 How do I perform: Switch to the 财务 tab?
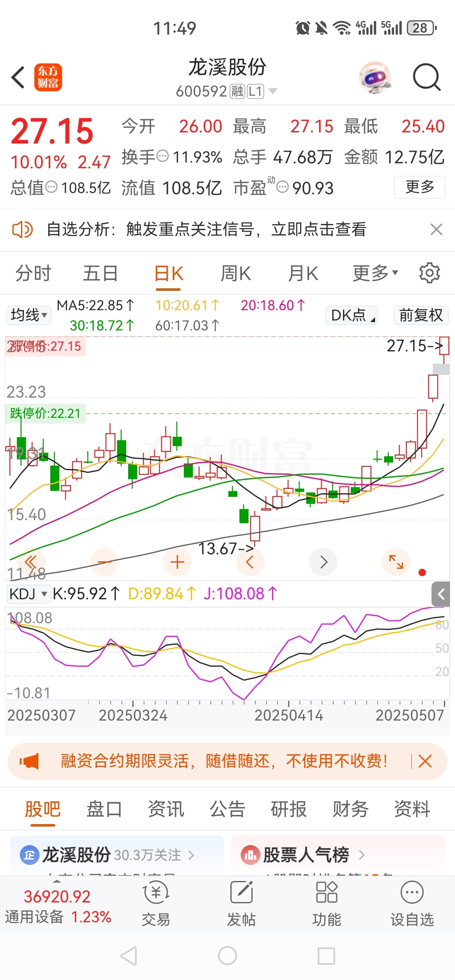(x=350, y=809)
